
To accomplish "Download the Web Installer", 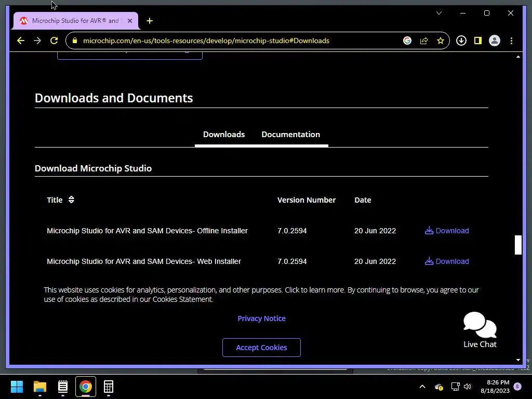I will (447, 261).
